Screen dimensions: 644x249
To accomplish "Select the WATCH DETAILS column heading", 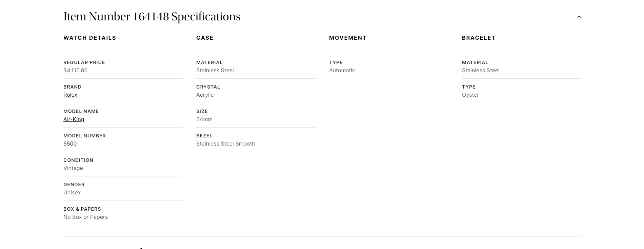I will tap(89, 38).
